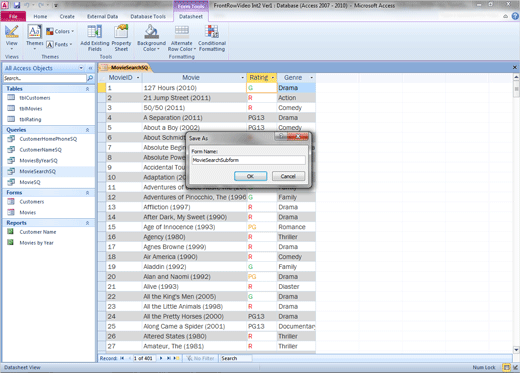
Task: Go to the first record with the navigation button
Action: [122, 358]
